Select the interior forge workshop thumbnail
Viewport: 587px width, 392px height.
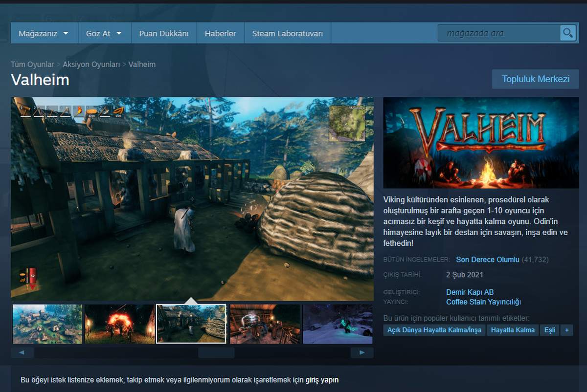point(265,324)
